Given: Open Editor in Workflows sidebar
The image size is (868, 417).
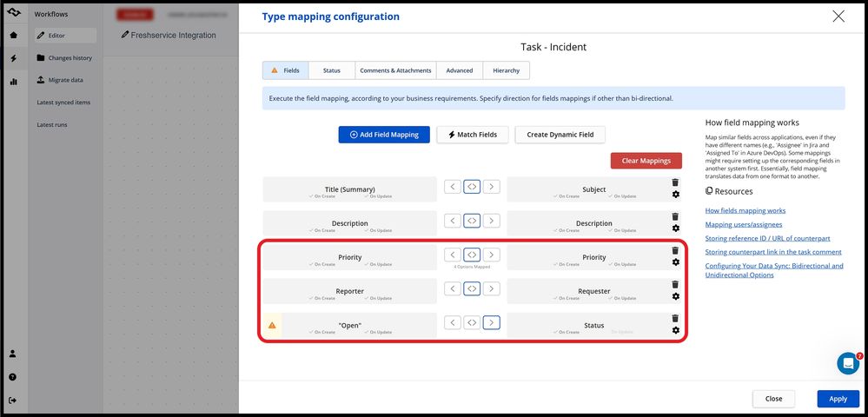Looking at the screenshot, I should 65,36.
